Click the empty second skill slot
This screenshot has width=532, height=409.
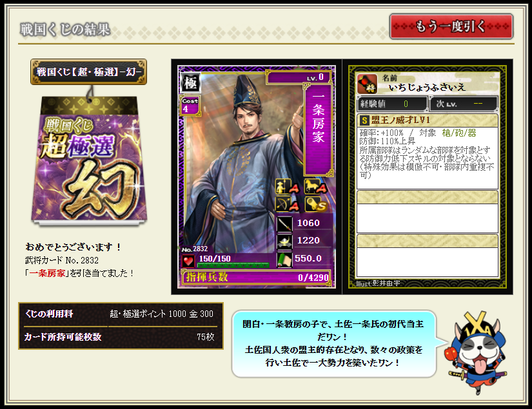point(427,211)
